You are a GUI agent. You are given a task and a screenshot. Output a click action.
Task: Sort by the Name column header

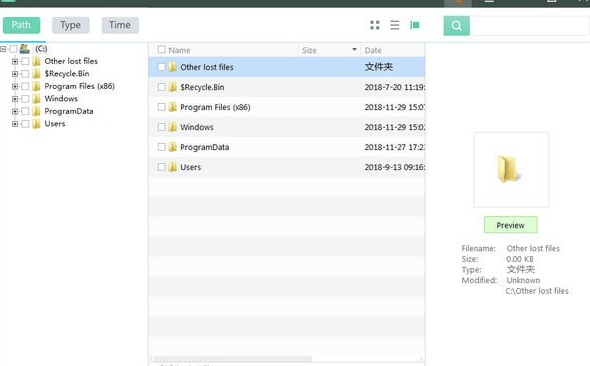point(179,50)
